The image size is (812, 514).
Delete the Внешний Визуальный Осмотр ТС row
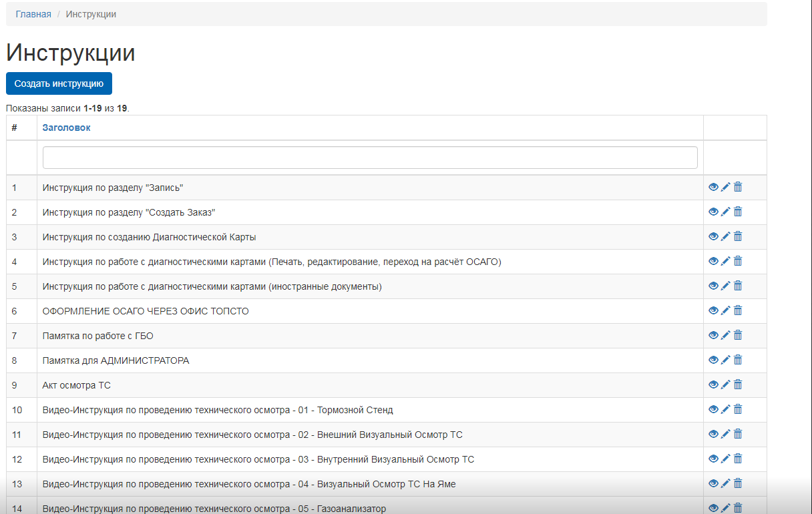point(738,434)
